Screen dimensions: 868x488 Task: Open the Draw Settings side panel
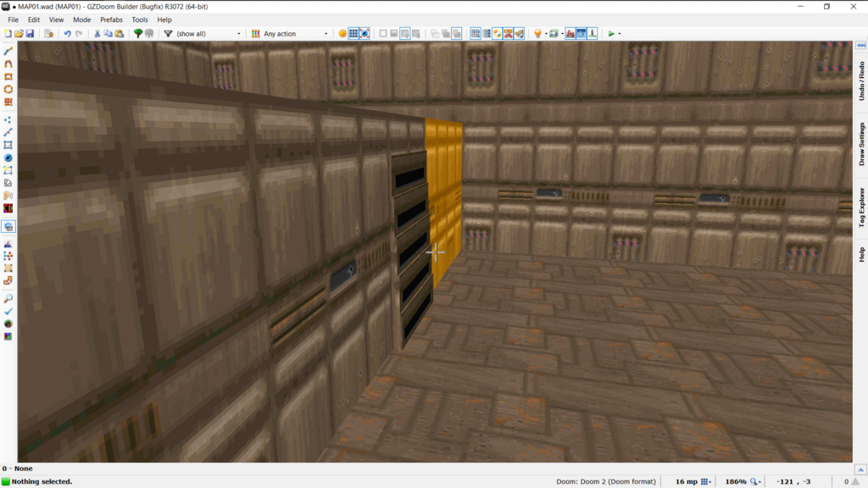coord(861,144)
